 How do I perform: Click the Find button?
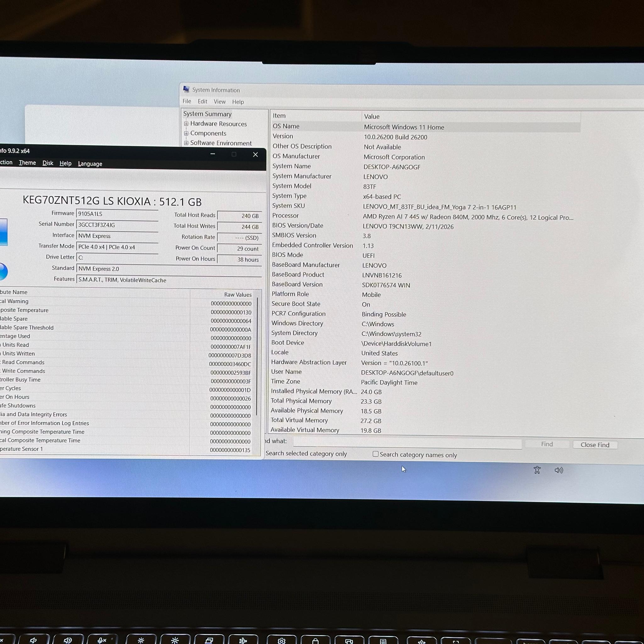pos(547,444)
